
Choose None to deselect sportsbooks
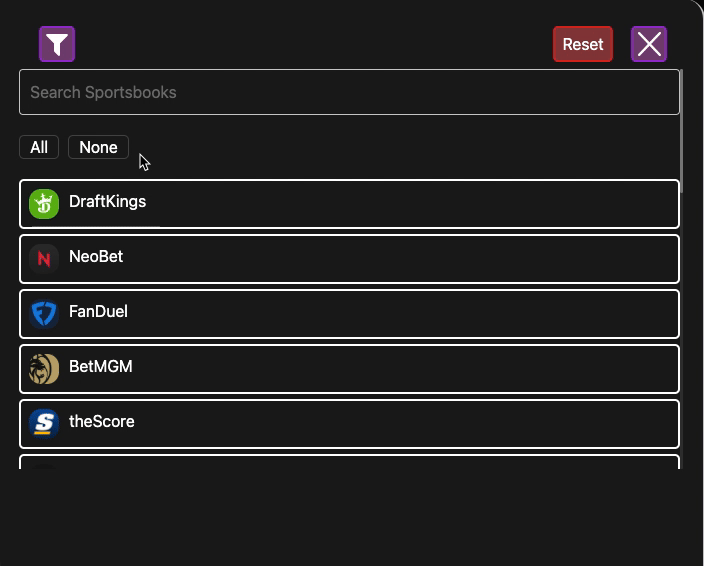pos(98,147)
